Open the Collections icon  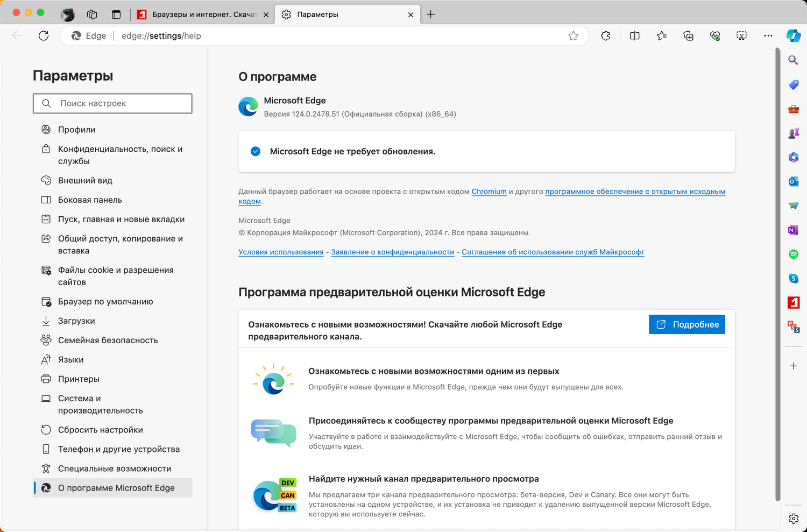688,36
